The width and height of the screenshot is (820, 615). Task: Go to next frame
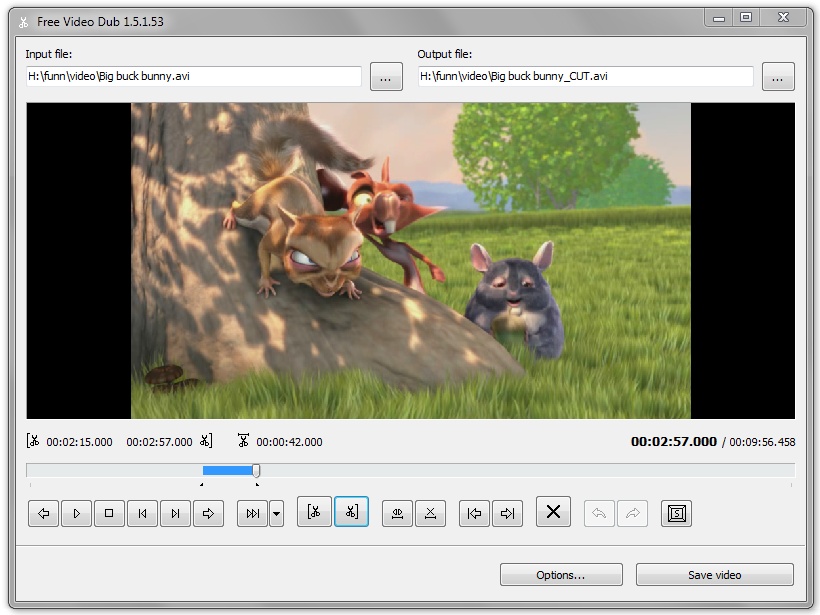(175, 514)
